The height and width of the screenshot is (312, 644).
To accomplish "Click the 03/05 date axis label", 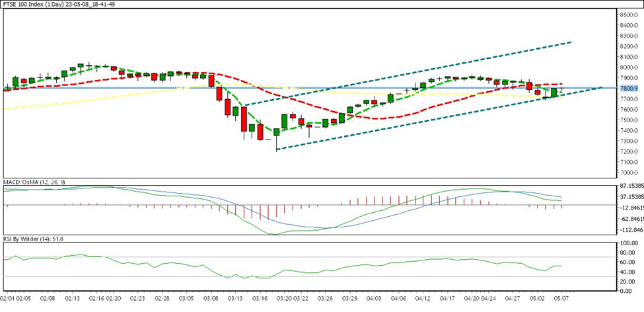I will pos(187,297).
